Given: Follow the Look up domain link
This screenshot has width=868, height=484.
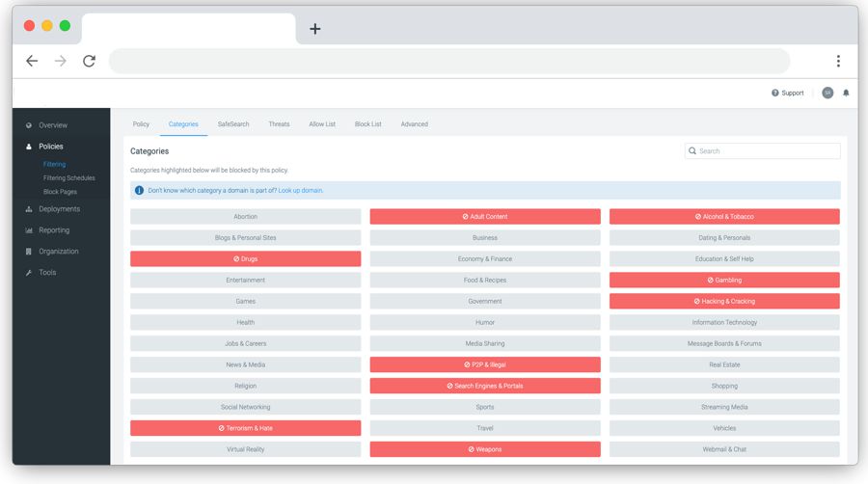Looking at the screenshot, I should click(301, 190).
